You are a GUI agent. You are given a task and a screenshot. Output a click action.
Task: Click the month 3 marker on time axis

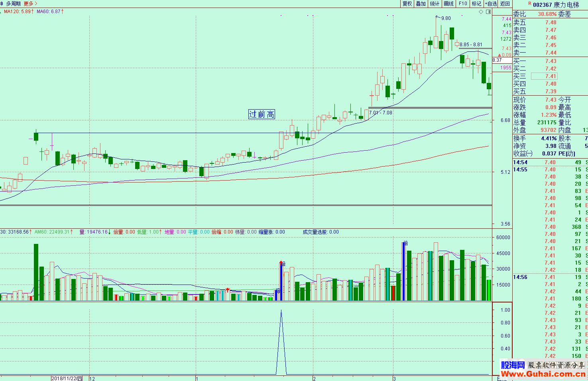coord(394,378)
